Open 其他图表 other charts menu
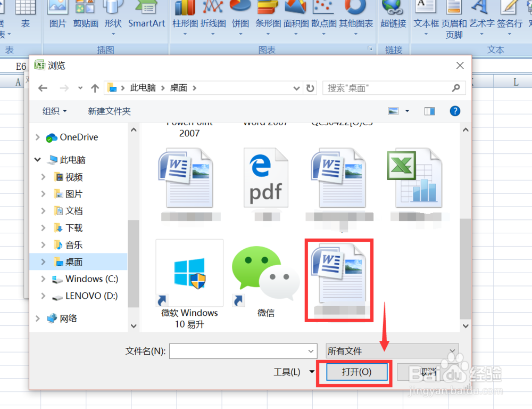 coord(356,17)
